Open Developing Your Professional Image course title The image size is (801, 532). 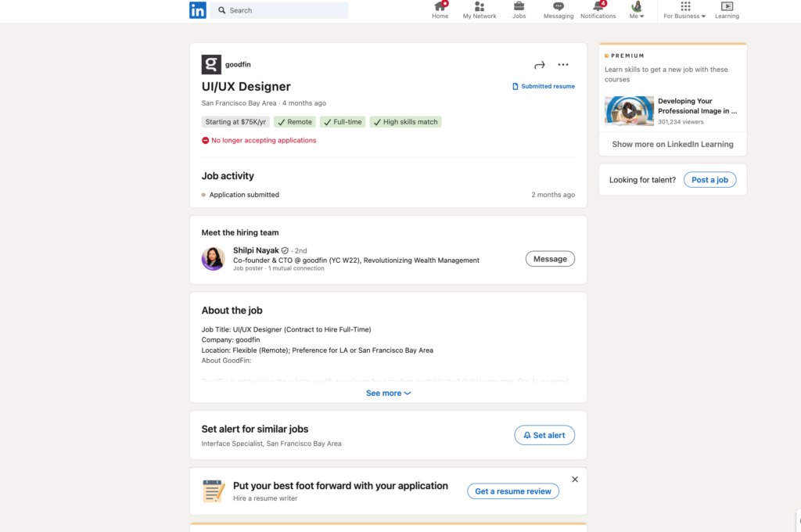697,106
